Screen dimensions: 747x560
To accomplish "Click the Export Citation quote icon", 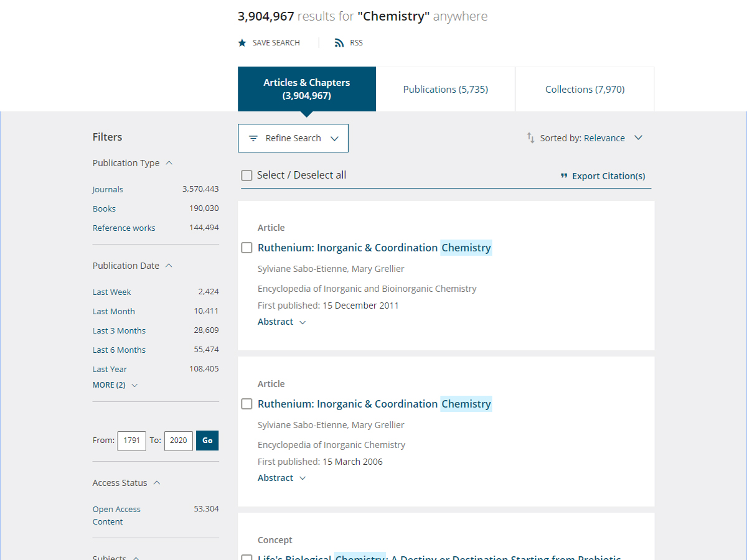I will tap(564, 176).
